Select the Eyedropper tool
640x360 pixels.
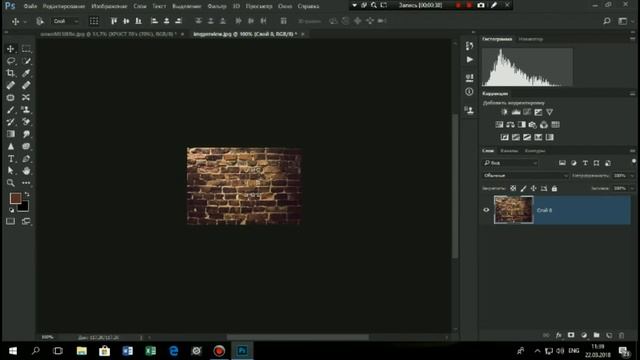tap(26, 73)
